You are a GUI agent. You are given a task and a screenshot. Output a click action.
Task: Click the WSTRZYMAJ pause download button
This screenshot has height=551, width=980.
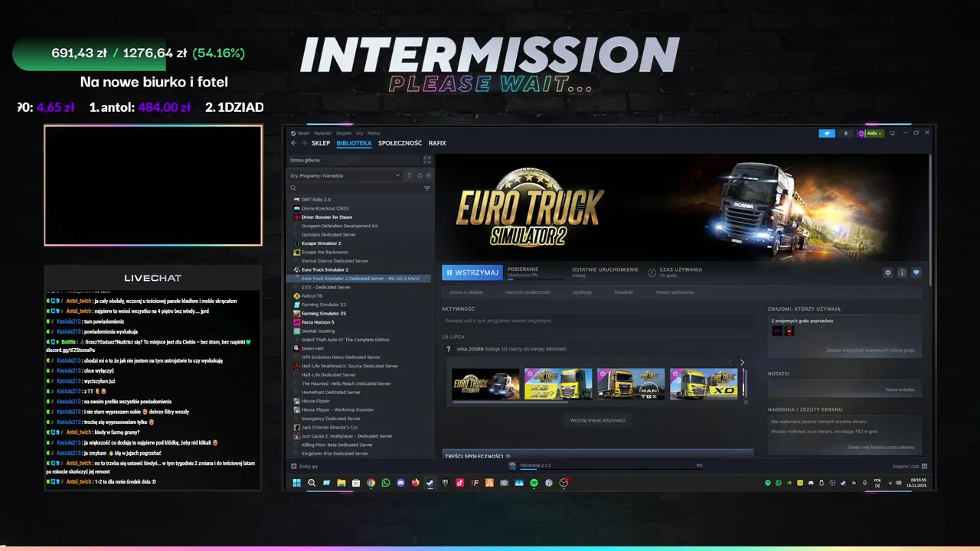point(471,272)
